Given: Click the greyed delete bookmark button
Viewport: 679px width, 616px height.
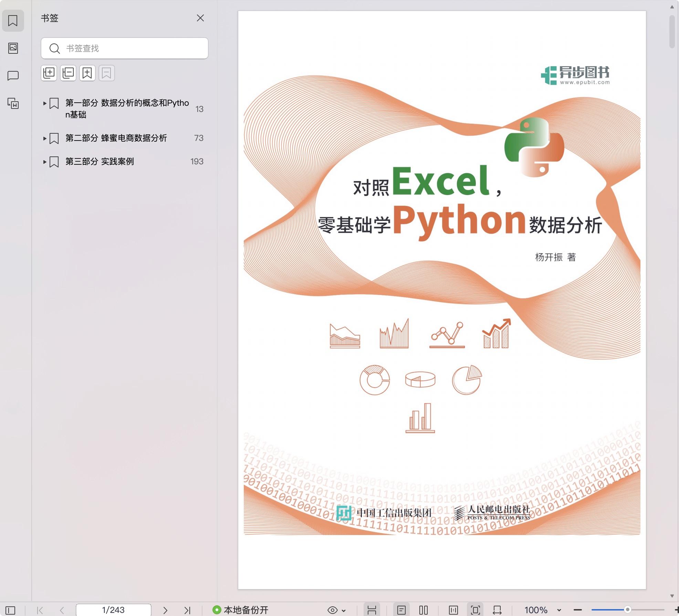Looking at the screenshot, I should pos(107,73).
